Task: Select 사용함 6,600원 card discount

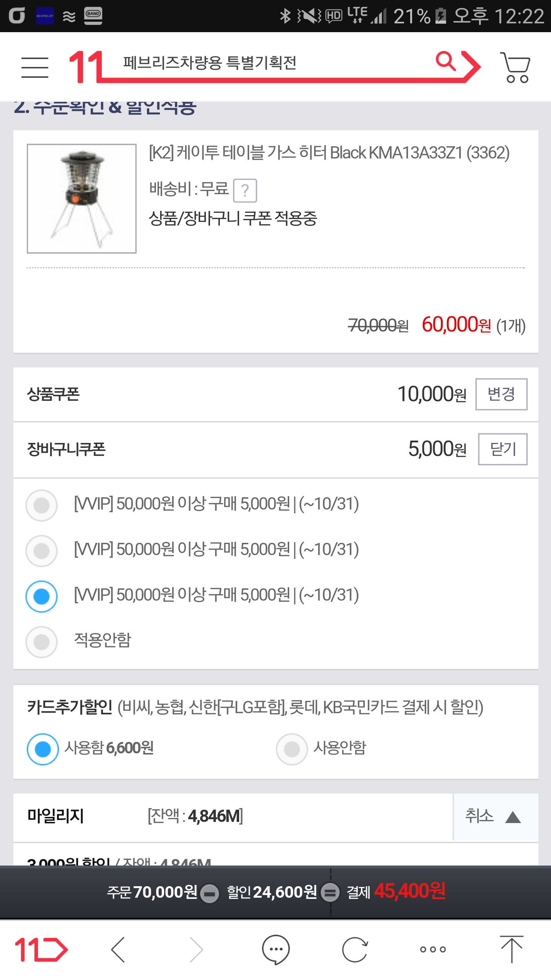Action: (x=43, y=749)
